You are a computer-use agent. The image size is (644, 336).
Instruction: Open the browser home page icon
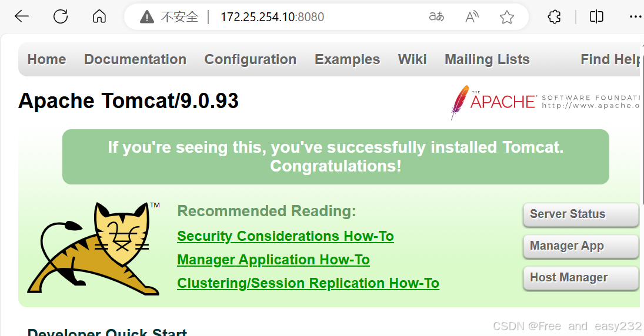click(99, 16)
